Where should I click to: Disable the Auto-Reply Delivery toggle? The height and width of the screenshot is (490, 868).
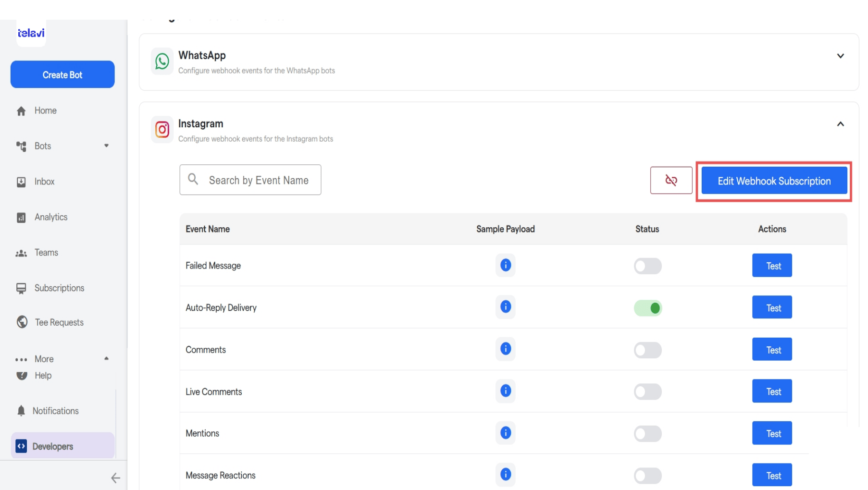pos(647,308)
